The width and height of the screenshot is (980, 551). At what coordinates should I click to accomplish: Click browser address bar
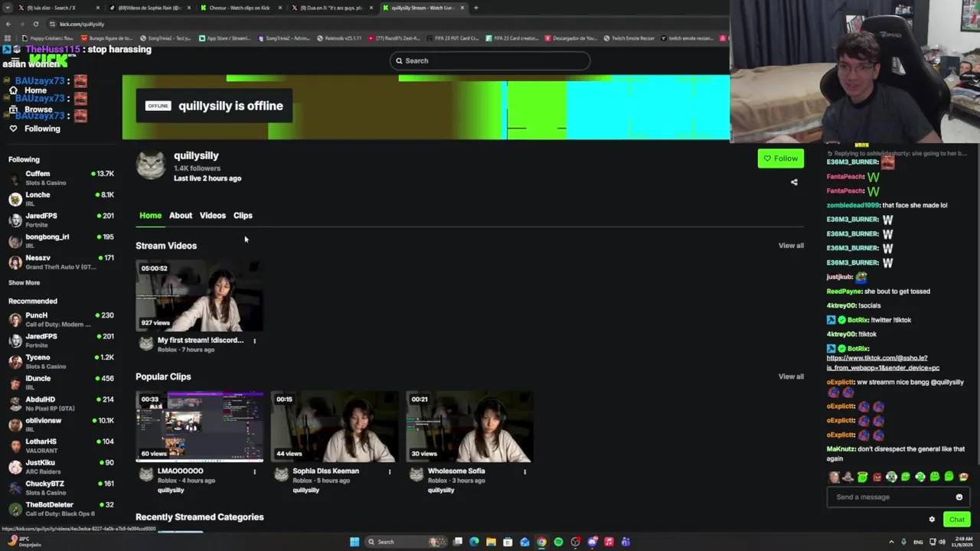pos(383,24)
